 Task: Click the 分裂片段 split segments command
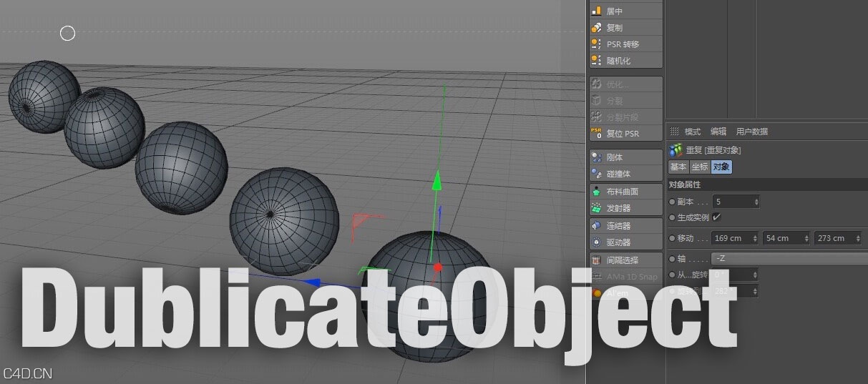pos(625,117)
